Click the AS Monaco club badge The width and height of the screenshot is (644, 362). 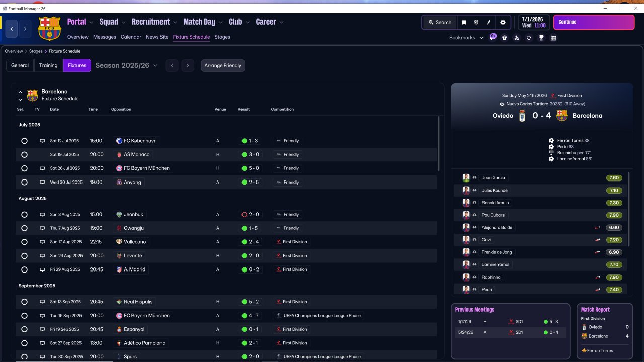(x=119, y=155)
